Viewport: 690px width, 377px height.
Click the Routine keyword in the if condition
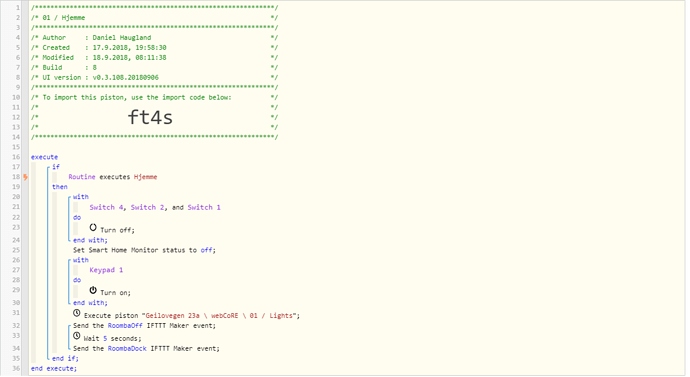click(x=82, y=177)
